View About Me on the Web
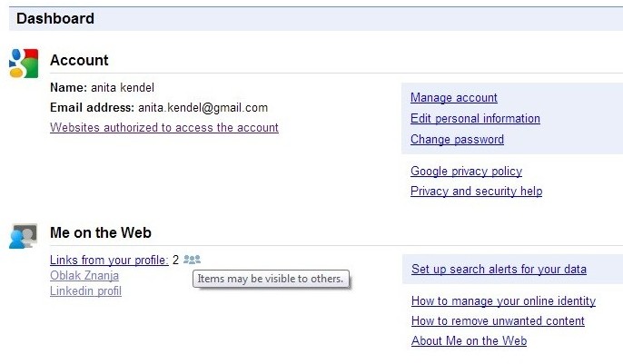 tap(469, 341)
